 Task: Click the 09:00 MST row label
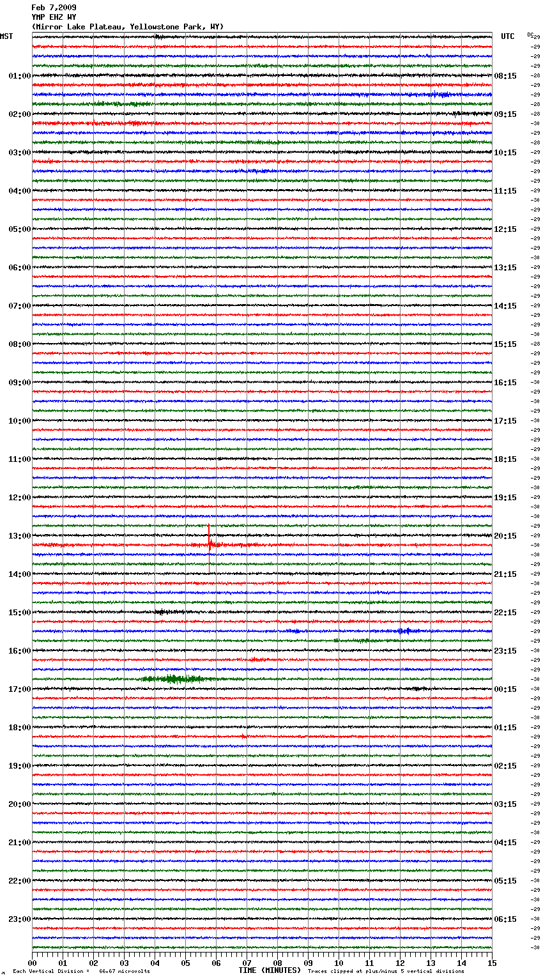(20, 383)
